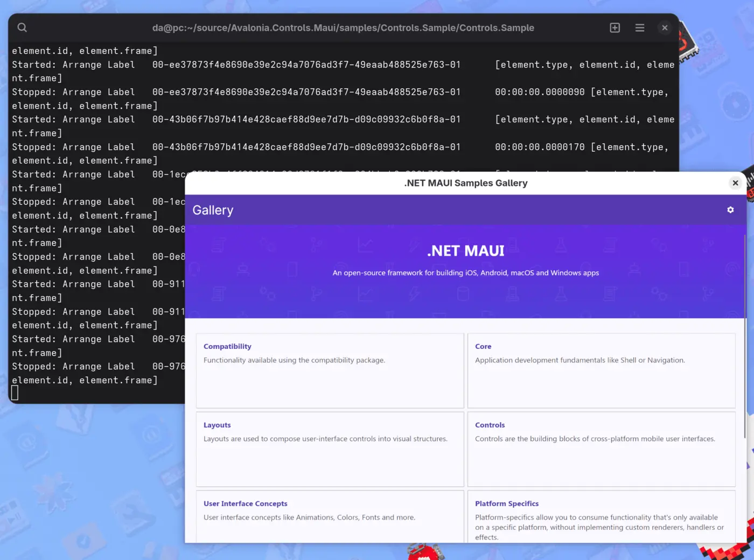Open the Controls samples section
The height and width of the screenshot is (560, 754).
coord(602,449)
